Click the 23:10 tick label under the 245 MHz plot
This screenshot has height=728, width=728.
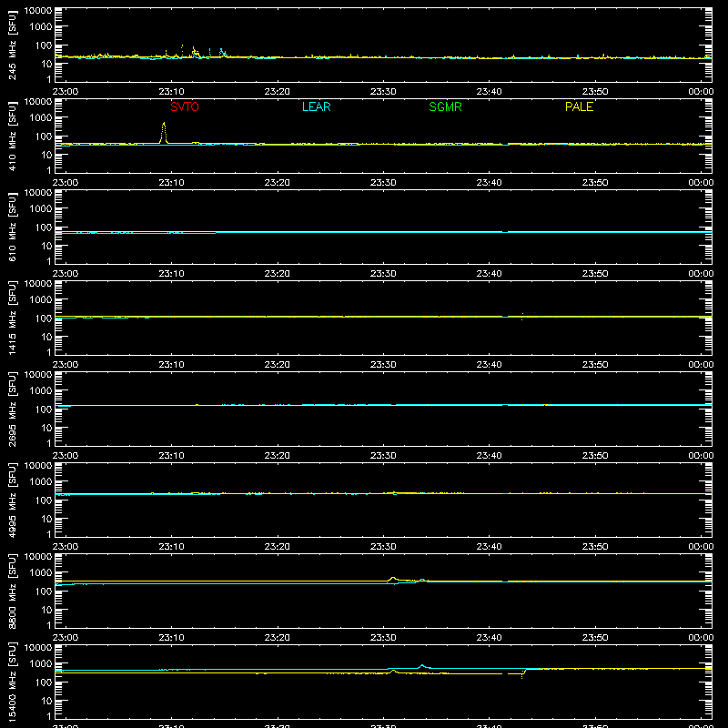171,92
